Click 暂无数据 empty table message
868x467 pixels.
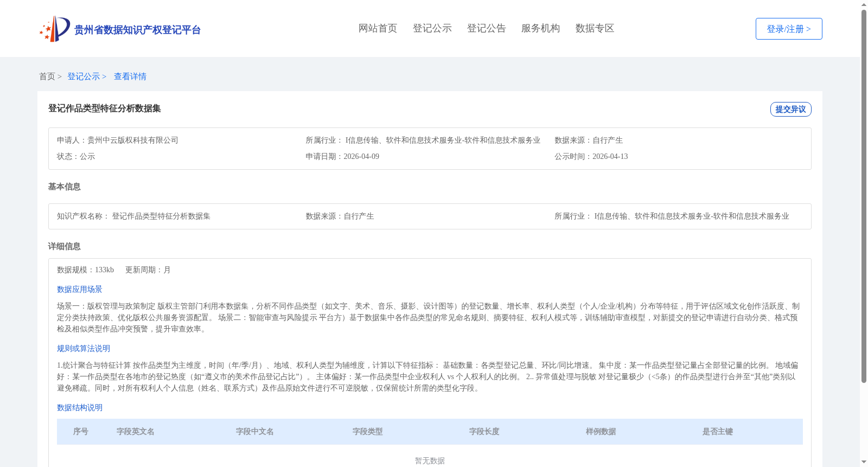430,460
